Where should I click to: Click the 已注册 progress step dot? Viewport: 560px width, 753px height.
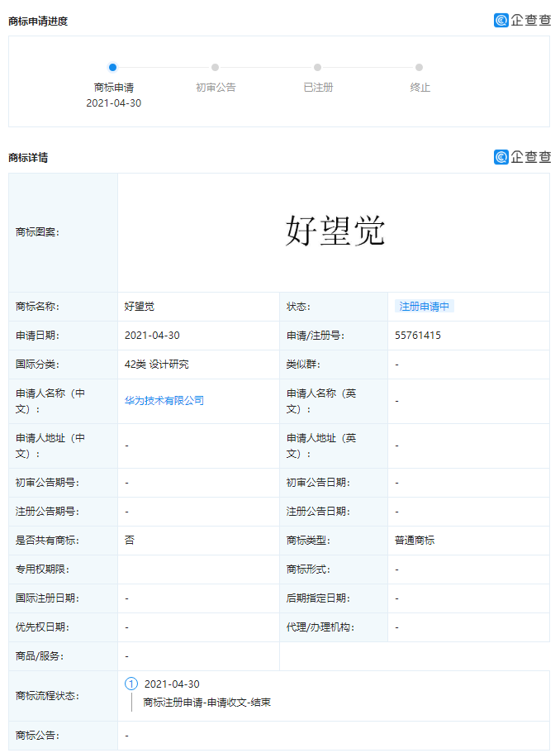tap(318, 68)
